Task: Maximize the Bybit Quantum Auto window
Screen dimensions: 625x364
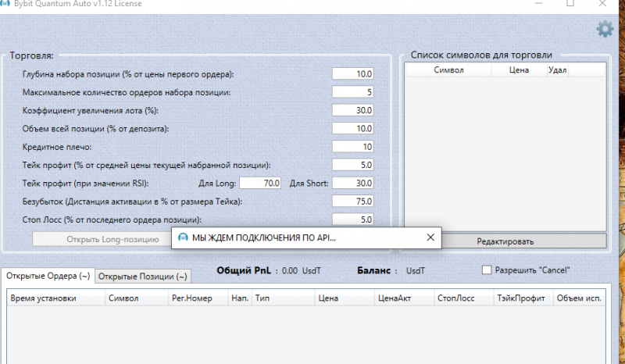Action: (570, 3)
